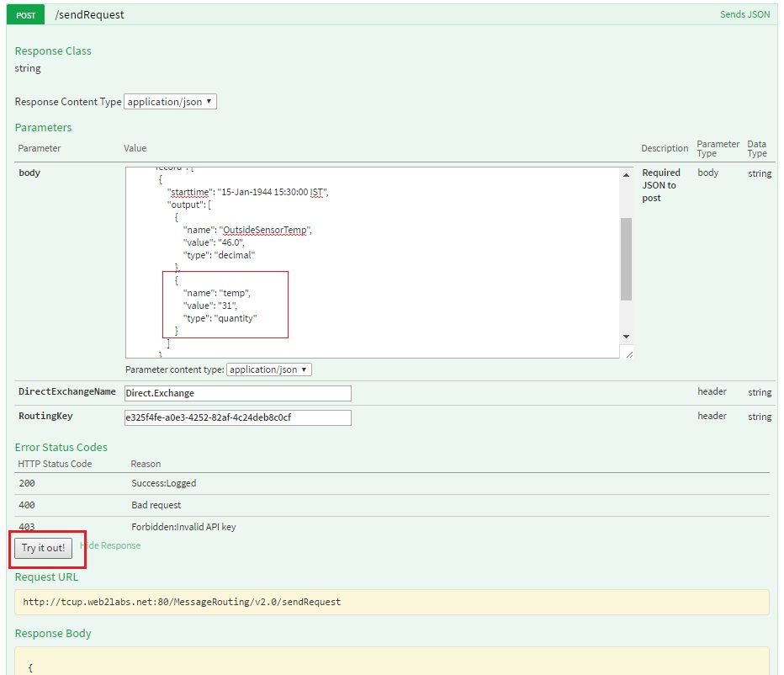Click the DirectExchangeName input field

pos(237,393)
